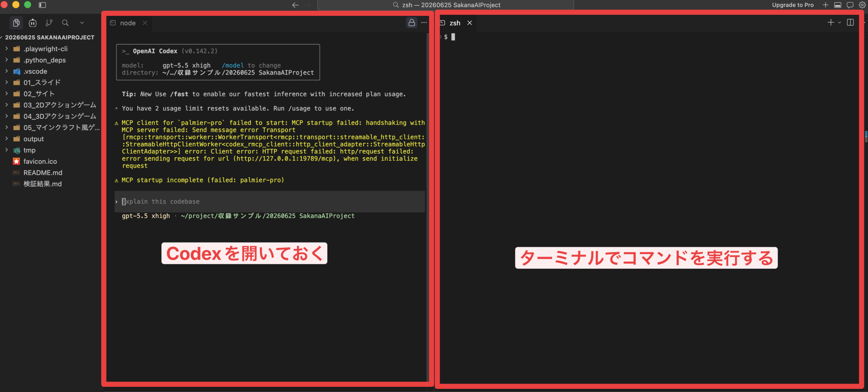Close the node tab
868x392 pixels.
[x=145, y=23]
